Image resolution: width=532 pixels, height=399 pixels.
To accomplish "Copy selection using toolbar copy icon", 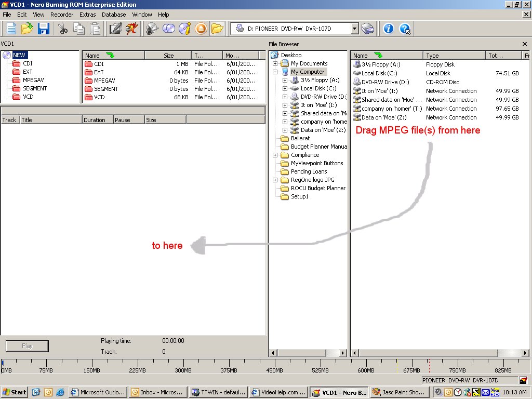I will coord(79,29).
